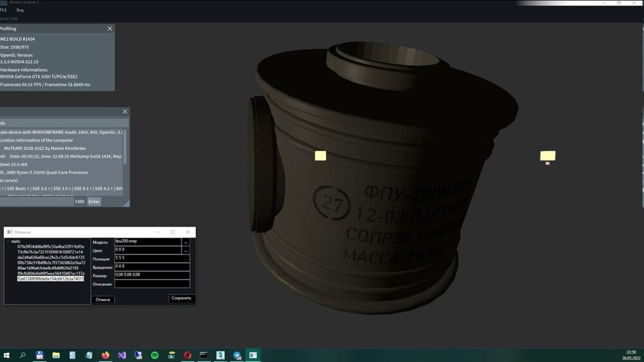Open Firefox from the taskbar
644x362 pixels.
(105, 355)
